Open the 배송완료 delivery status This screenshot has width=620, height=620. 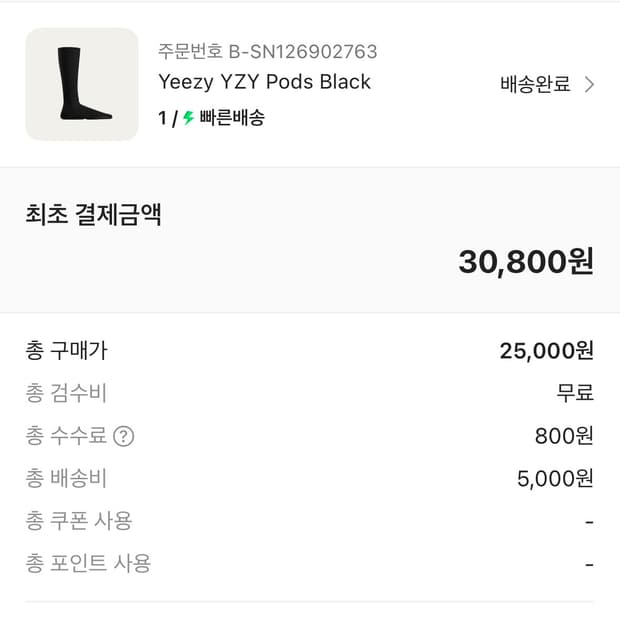pos(535,85)
